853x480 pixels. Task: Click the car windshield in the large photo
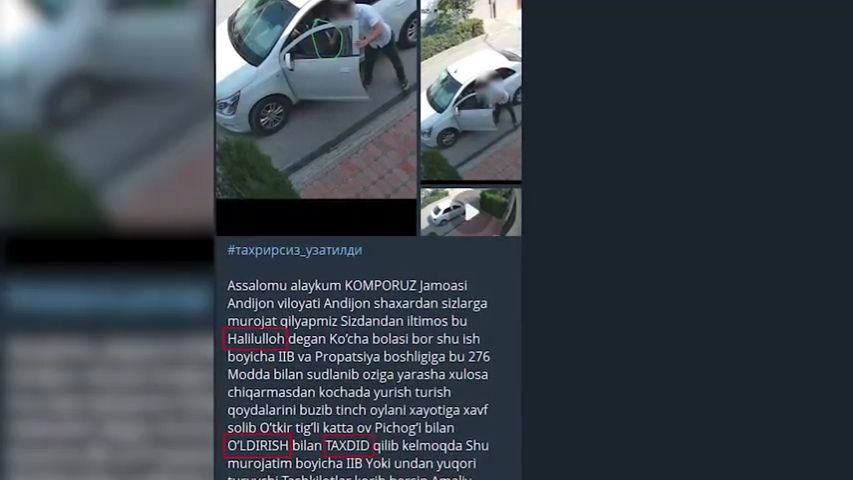(x=257, y=28)
